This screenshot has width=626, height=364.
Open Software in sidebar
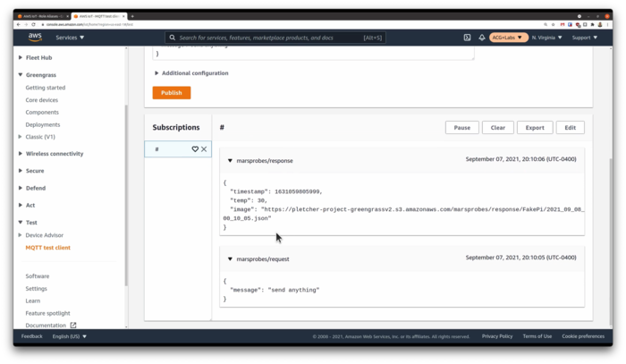coord(38,275)
